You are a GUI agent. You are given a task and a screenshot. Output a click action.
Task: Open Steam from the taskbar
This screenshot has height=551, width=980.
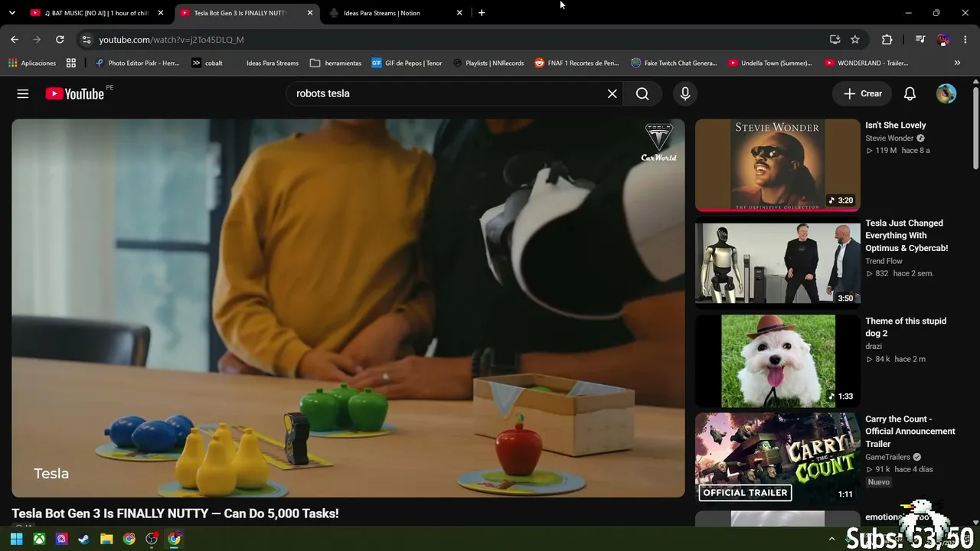83,539
